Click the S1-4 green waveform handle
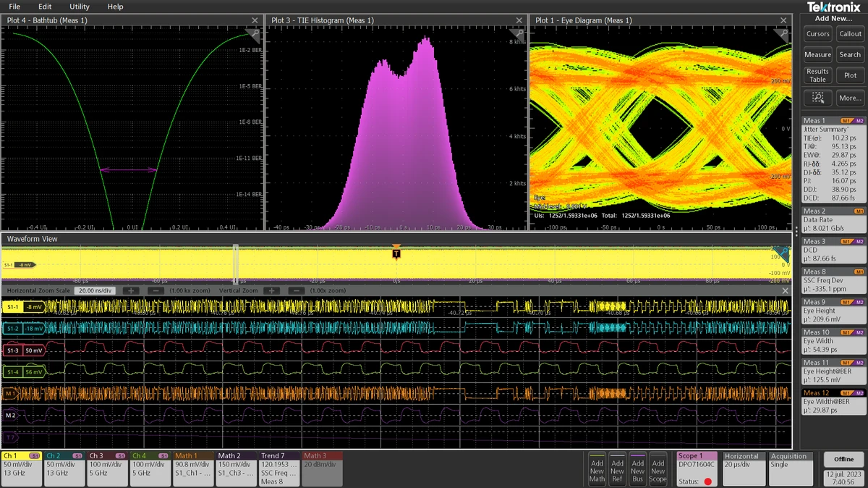 coord(24,372)
